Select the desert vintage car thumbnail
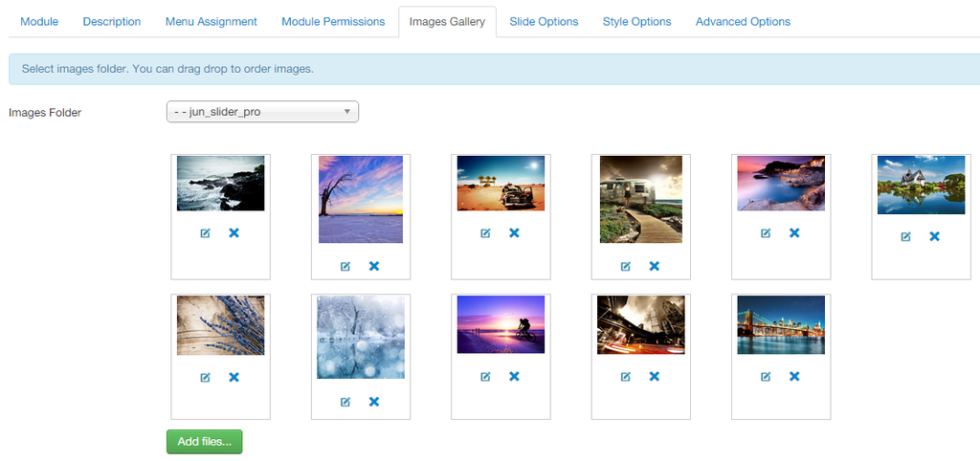This screenshot has height=461, width=980. tap(501, 183)
